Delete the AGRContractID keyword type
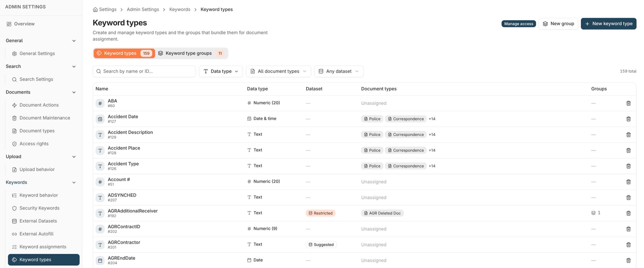Viewport: 644px width, 268px height. tap(628, 229)
